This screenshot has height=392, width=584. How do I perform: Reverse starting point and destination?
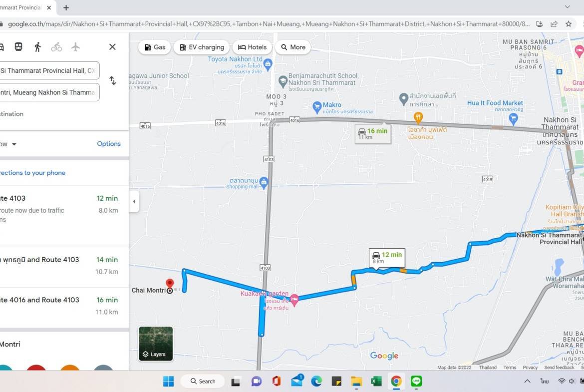click(x=113, y=81)
